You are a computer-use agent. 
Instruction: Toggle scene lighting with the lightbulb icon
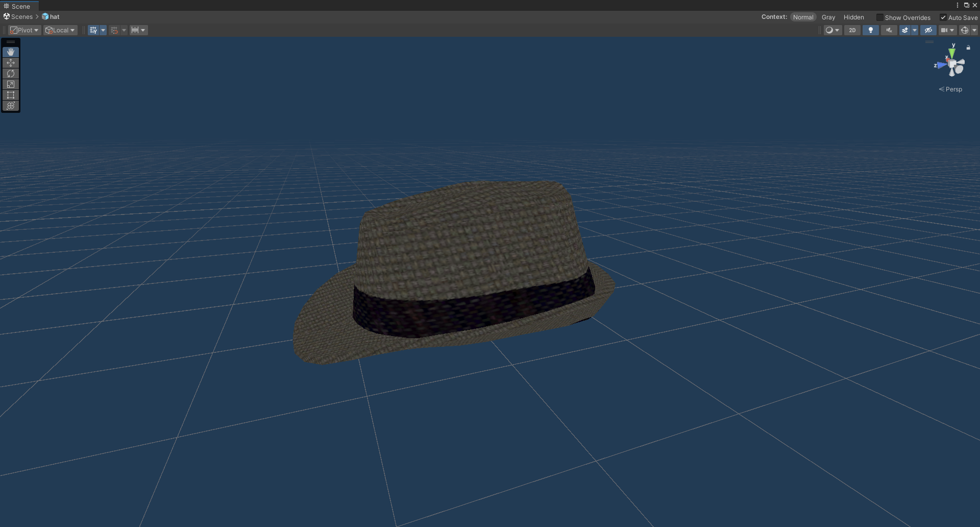click(x=871, y=30)
